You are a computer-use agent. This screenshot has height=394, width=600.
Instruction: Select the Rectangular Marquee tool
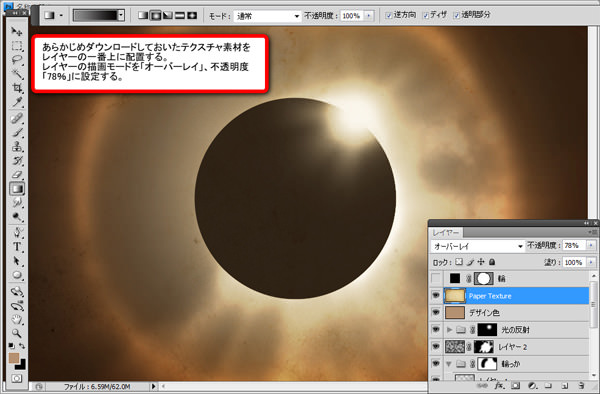point(16,46)
